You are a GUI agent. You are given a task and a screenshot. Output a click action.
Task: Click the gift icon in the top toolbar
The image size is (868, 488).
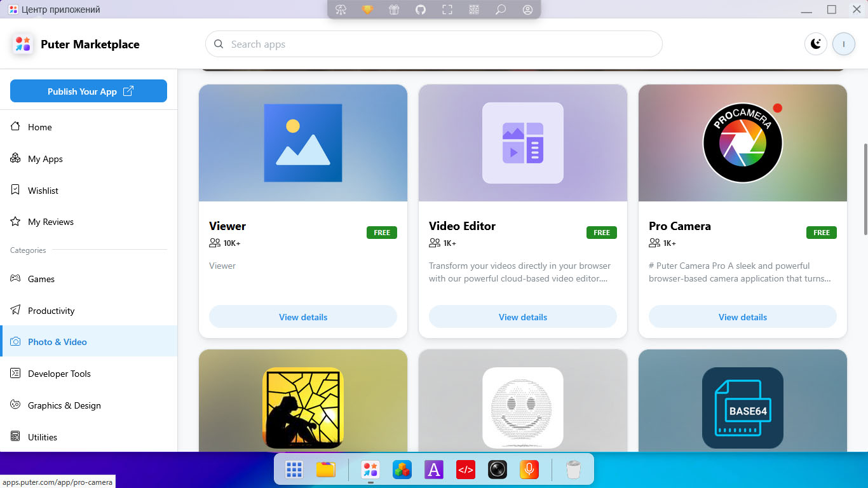[394, 10]
